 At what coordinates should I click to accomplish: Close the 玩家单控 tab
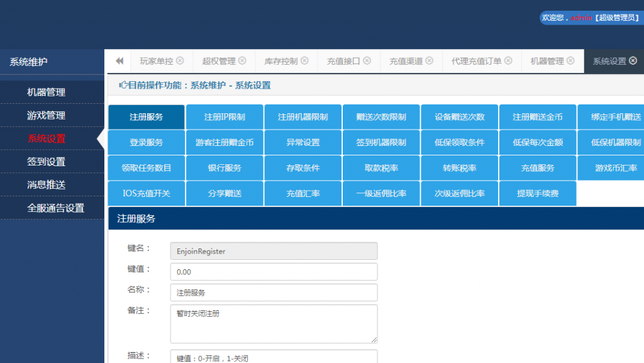[x=181, y=61]
